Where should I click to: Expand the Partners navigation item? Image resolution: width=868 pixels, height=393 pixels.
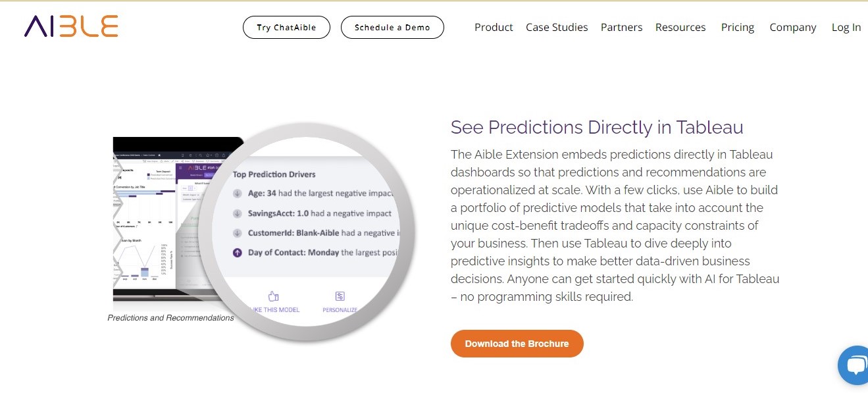tap(621, 27)
